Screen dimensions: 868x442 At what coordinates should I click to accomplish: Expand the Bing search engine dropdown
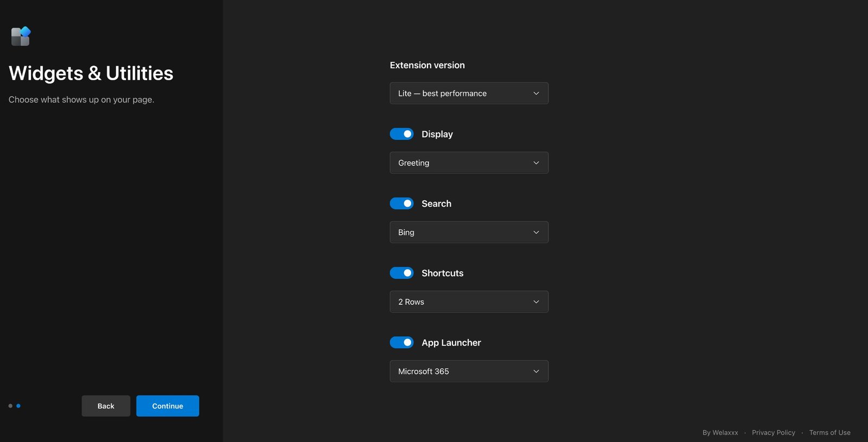point(469,232)
